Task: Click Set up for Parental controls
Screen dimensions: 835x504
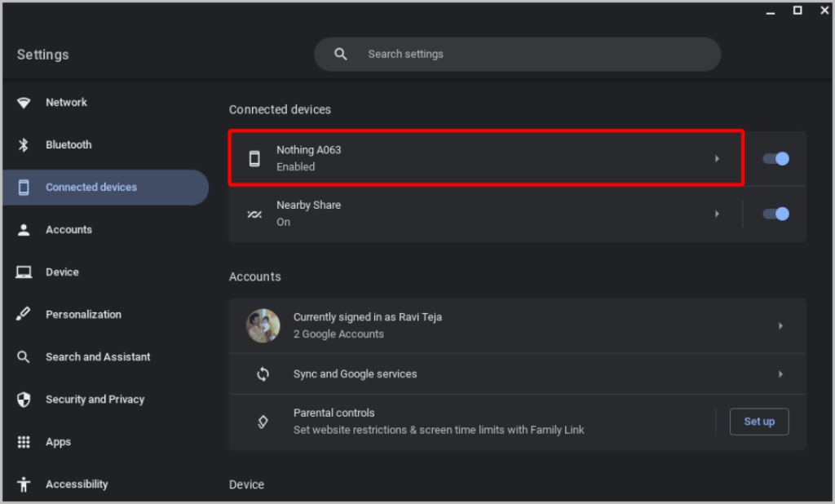Action: pyautogui.click(x=759, y=422)
